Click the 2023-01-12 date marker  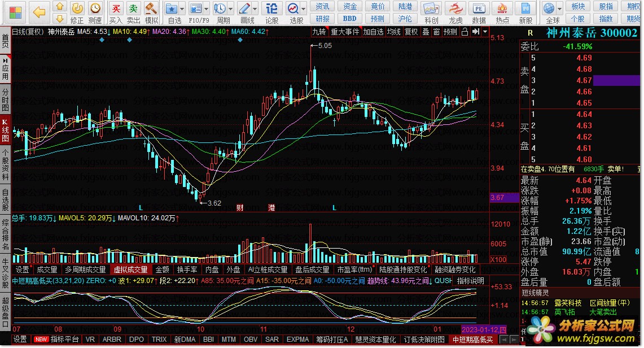click(x=483, y=329)
